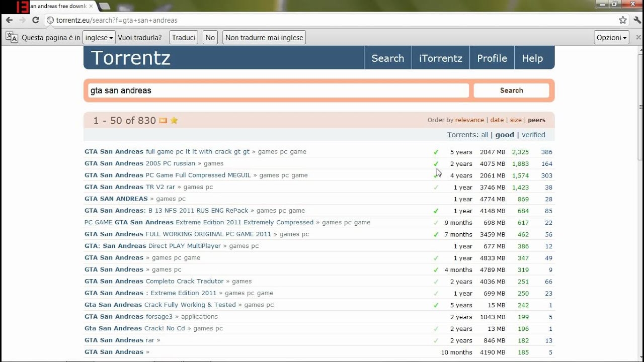Screen dimensions: 644x362
Task: Click the browser back arrow
Action: 9,20
